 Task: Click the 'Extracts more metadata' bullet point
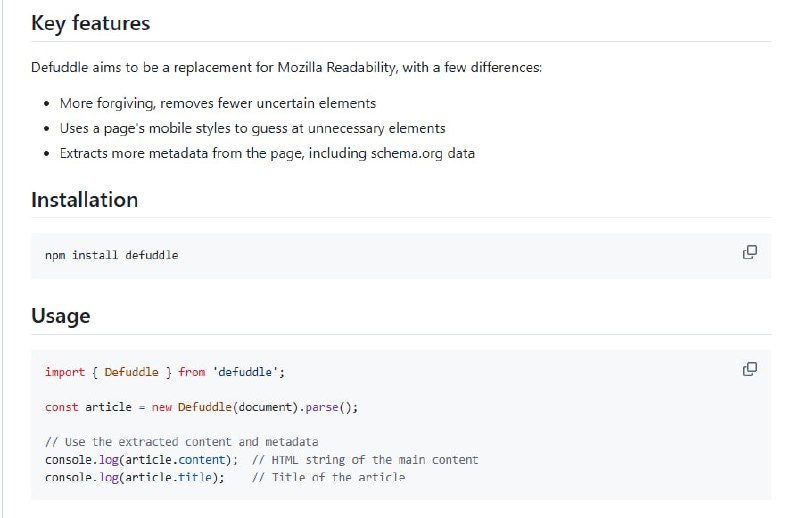[x=266, y=153]
